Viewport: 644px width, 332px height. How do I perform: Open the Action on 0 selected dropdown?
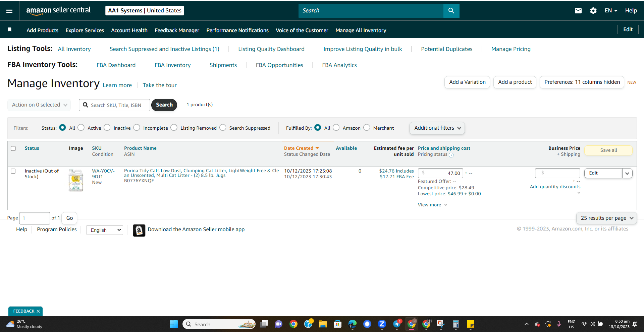39,105
